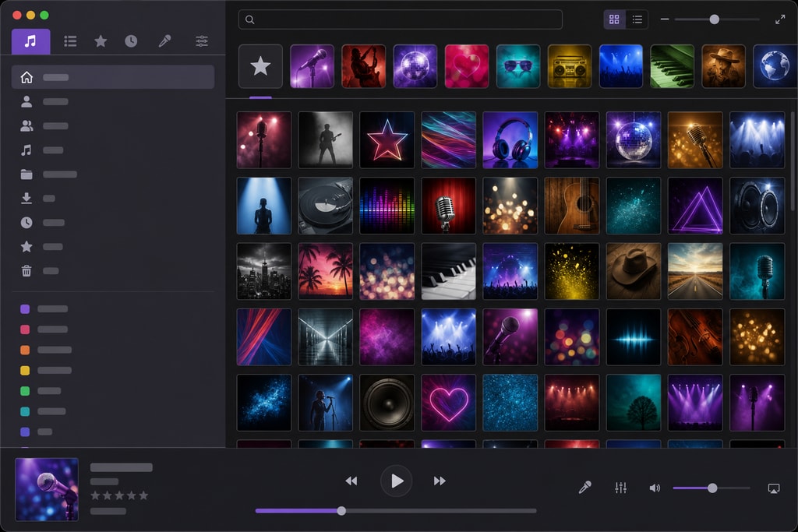798x532 pixels.
Task: Select the green piano keys category tile
Action: 673,66
